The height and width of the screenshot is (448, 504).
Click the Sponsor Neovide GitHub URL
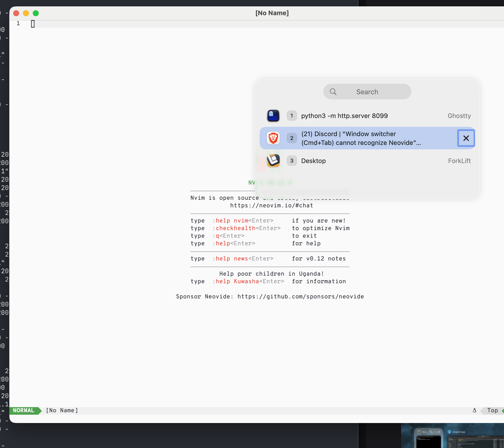(300, 296)
